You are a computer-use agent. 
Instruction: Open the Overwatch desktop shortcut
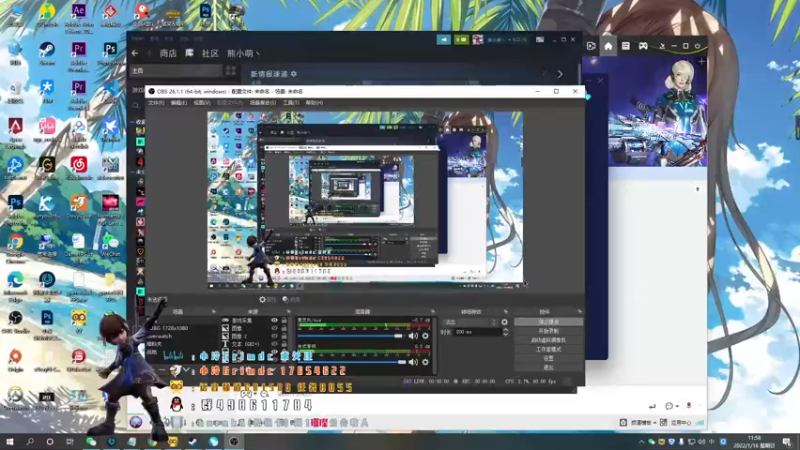pos(15,395)
